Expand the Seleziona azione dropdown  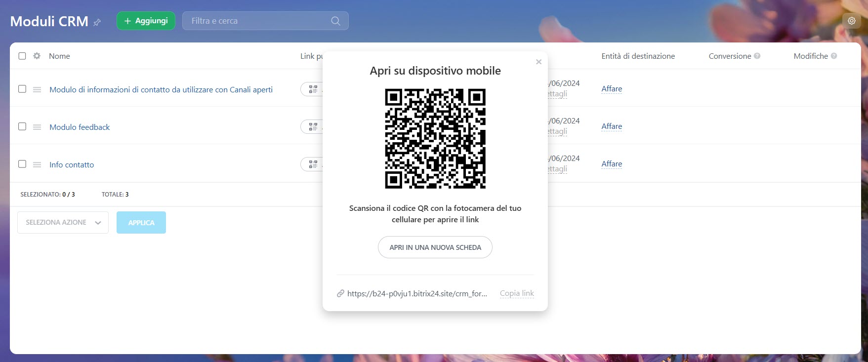(x=63, y=223)
